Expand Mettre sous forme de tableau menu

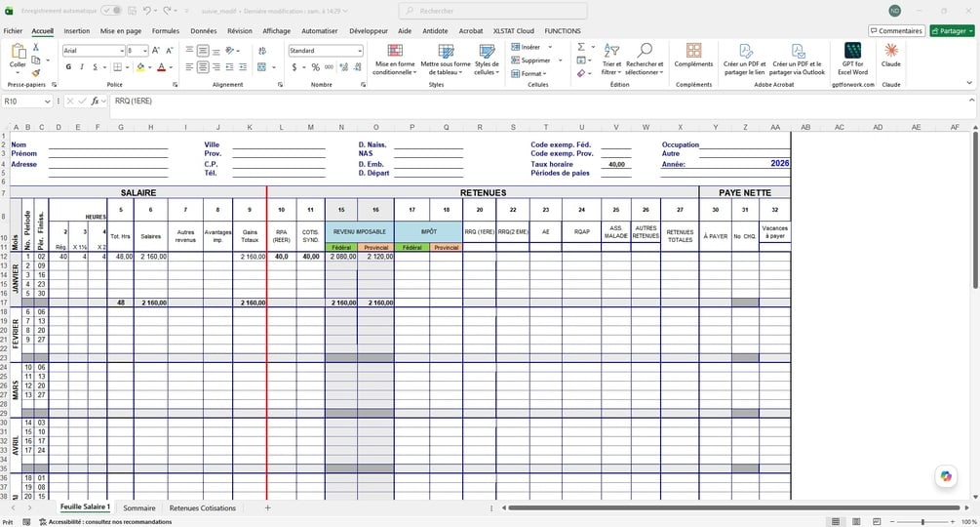tap(446, 60)
